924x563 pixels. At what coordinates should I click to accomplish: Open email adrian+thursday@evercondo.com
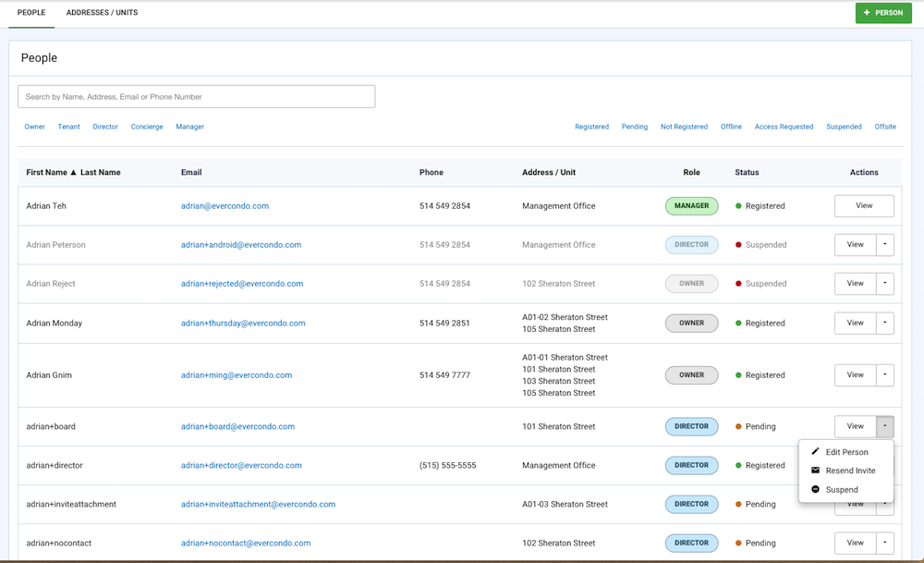243,323
